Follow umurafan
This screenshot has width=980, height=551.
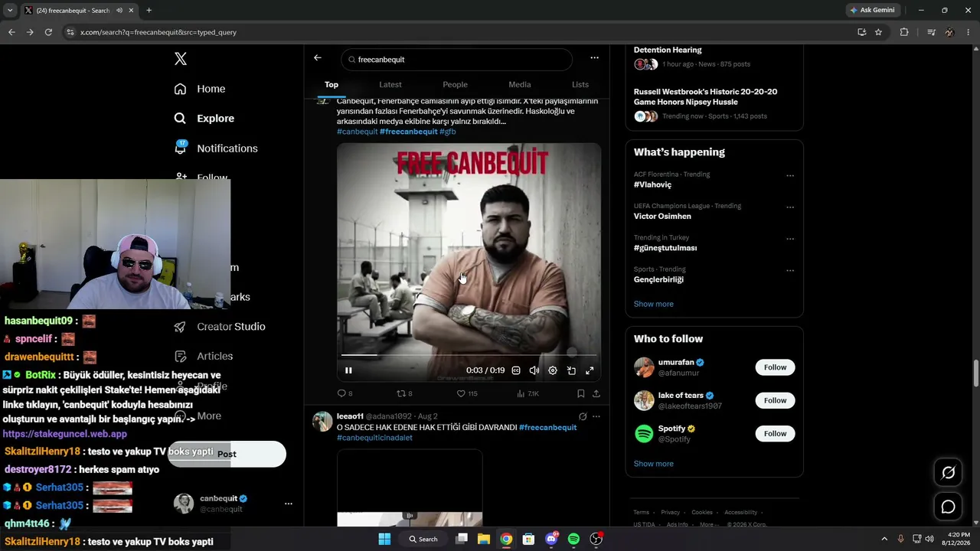coord(775,367)
